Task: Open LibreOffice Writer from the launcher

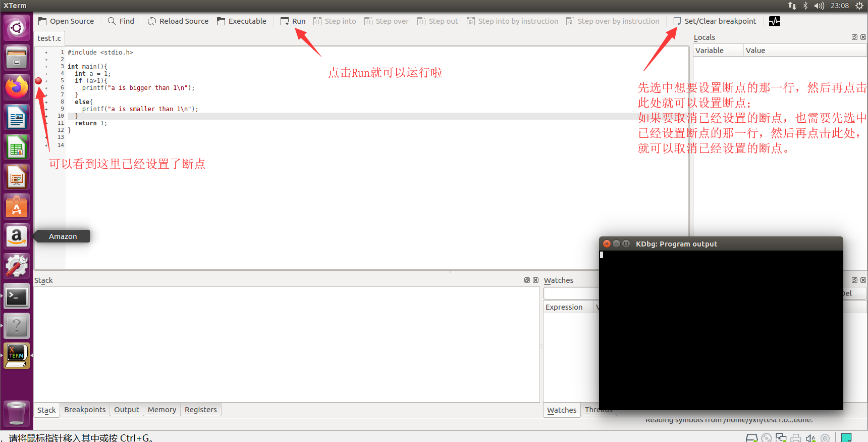Action: pyautogui.click(x=17, y=117)
